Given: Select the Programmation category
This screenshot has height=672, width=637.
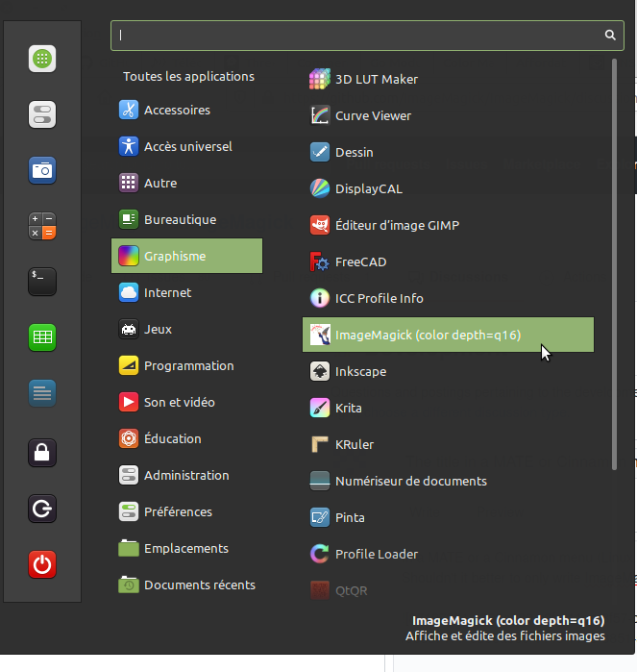Looking at the screenshot, I should point(186,365).
